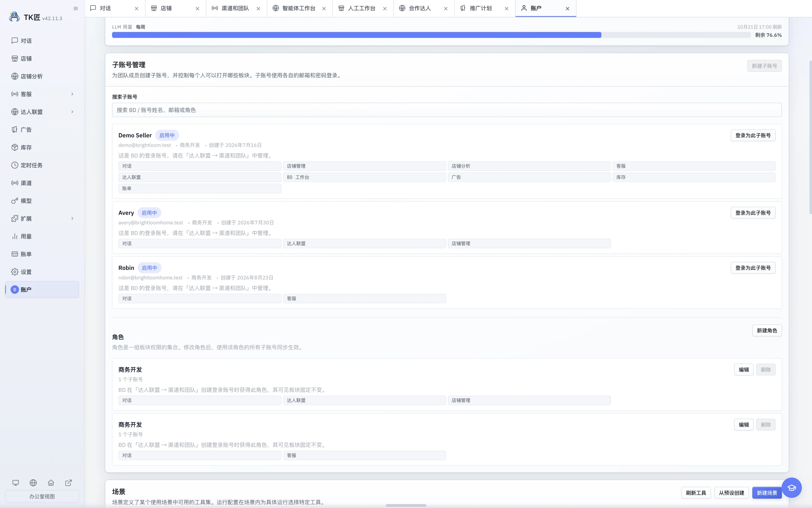
Task: Open 用量 in the sidebar
Action: click(42, 237)
